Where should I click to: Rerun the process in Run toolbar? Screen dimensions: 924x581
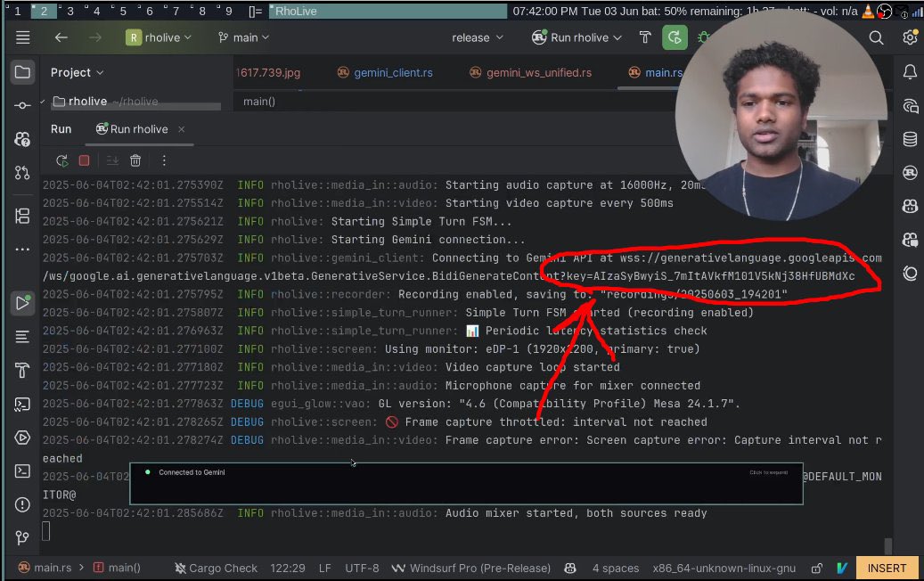(x=61, y=160)
